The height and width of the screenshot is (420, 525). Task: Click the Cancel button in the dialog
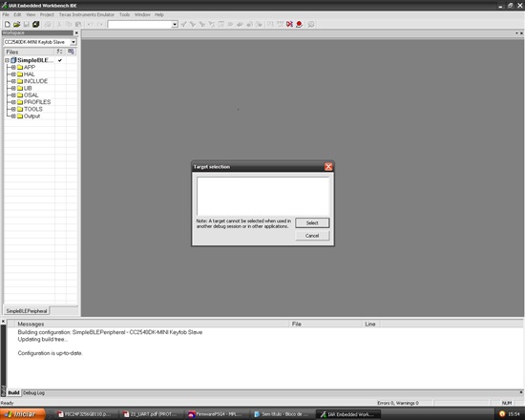312,236
